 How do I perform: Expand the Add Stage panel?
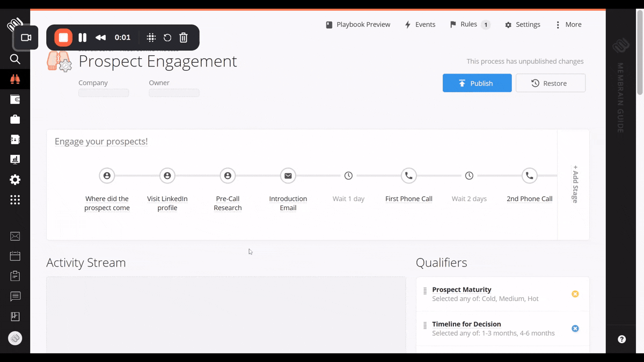coord(574,184)
